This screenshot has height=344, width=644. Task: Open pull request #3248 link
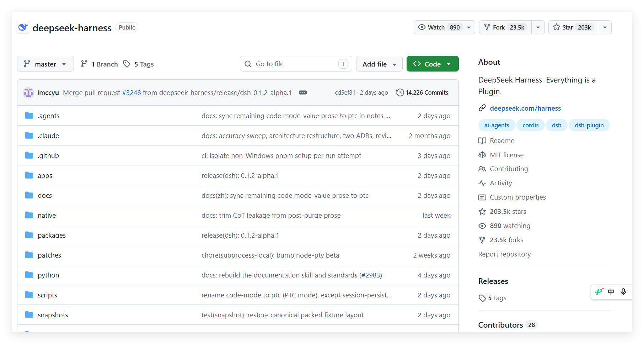132,92
